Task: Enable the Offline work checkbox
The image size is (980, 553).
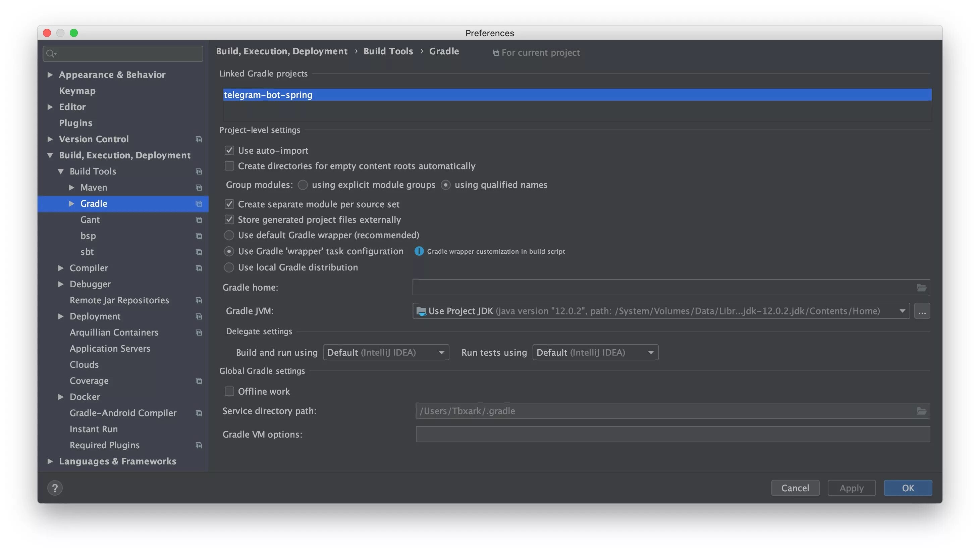Action: coord(229,391)
